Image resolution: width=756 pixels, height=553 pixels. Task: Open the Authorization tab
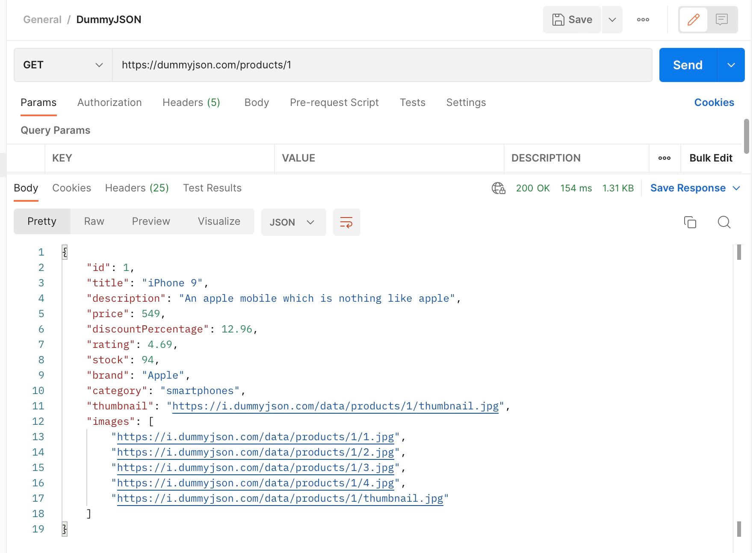point(109,103)
